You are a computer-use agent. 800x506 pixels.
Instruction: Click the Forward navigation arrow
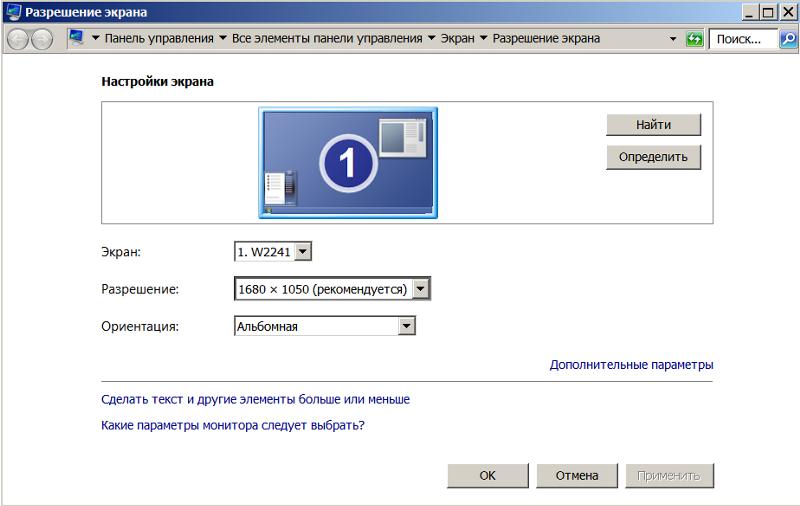42,39
